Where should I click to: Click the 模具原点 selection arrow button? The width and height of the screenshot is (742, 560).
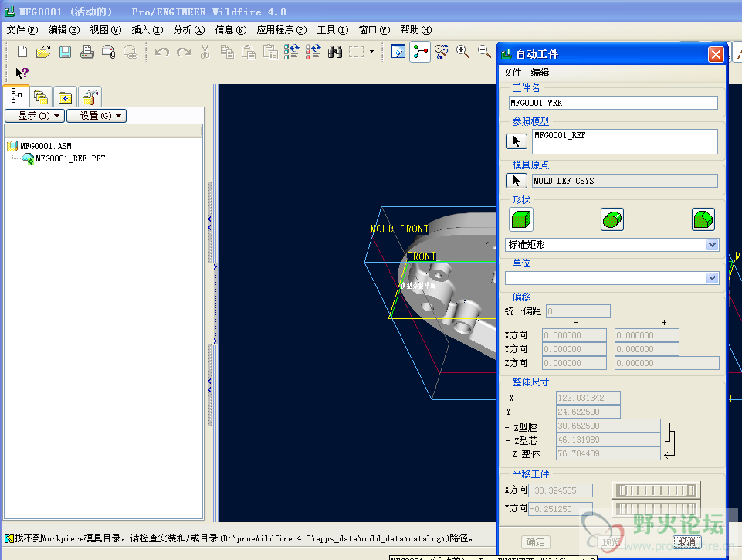(517, 181)
